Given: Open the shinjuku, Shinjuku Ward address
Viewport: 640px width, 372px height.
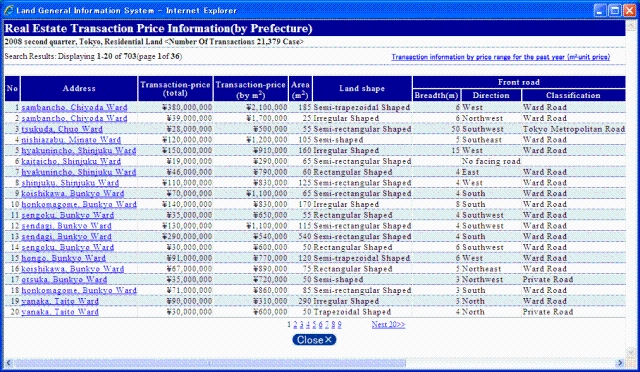Looking at the screenshot, I should [x=70, y=183].
